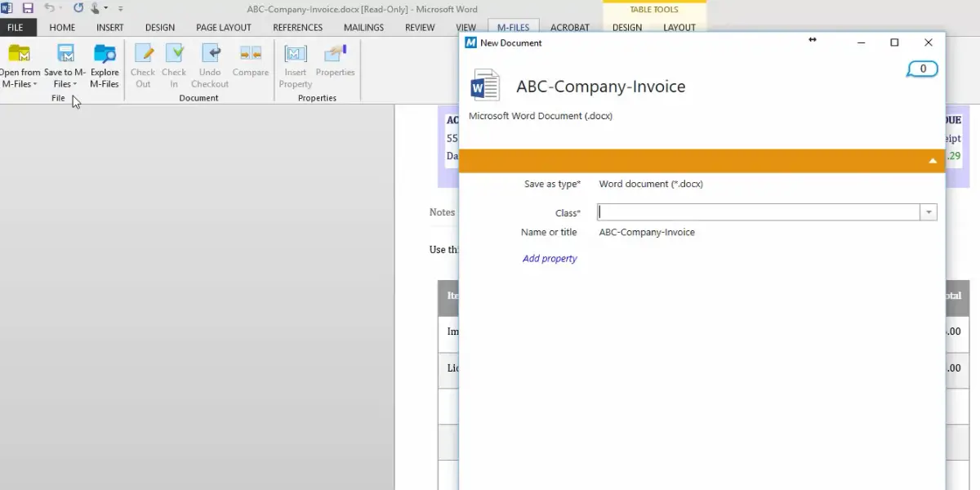
Task: Switch to the PAGE LAYOUT ribbon tab
Action: pos(224,27)
